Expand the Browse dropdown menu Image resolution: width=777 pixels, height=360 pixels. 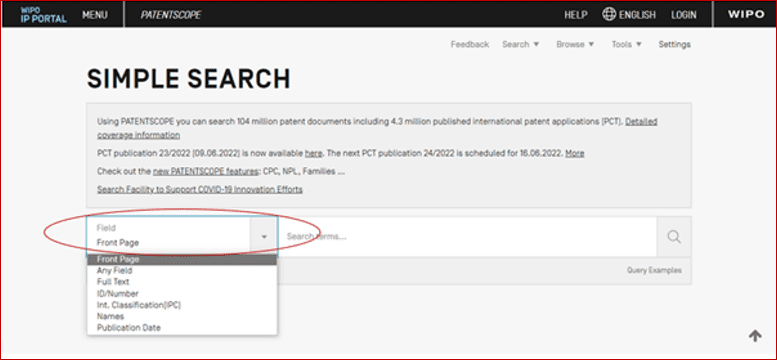(x=575, y=44)
